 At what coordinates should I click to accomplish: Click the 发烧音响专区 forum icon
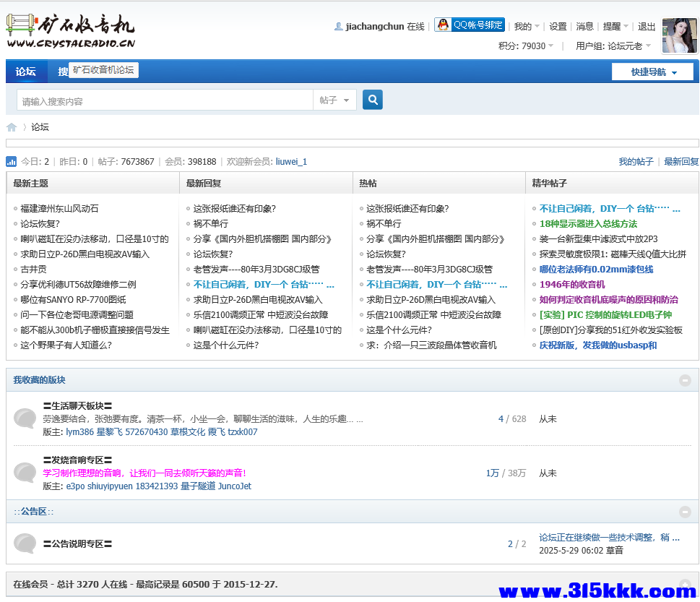pyautogui.click(x=25, y=473)
